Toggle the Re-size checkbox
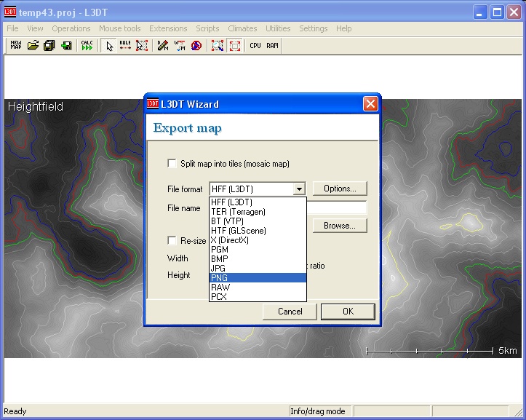526x420 pixels. [x=172, y=240]
